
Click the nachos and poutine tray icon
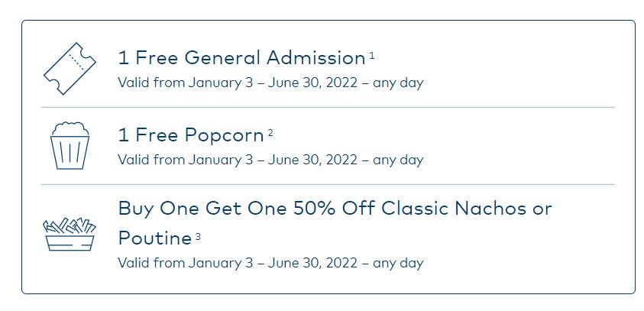(x=70, y=234)
